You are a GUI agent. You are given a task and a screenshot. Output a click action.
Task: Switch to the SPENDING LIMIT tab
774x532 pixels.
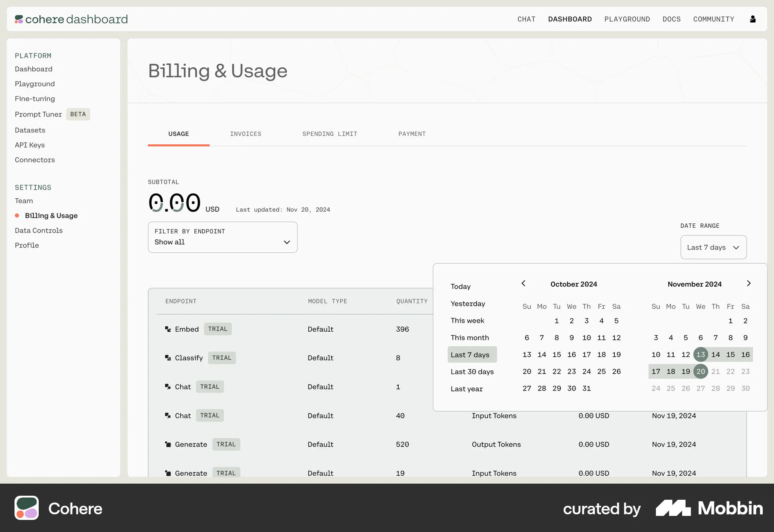click(329, 134)
